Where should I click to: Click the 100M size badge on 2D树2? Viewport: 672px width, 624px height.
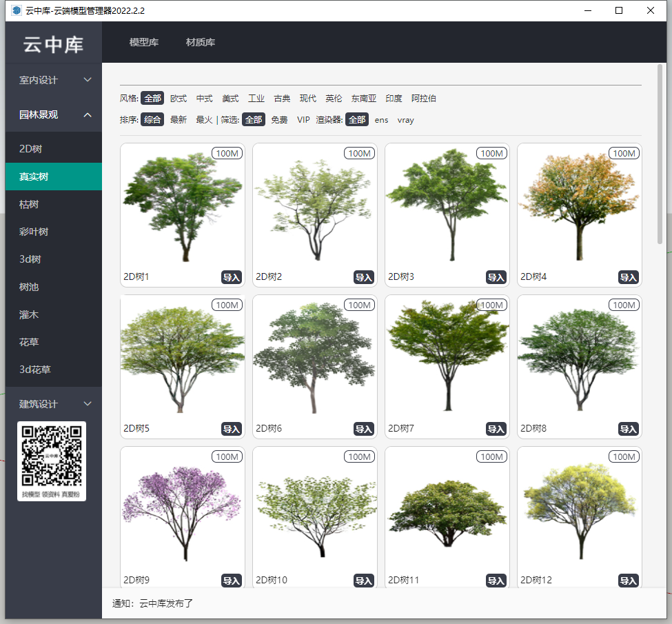tap(359, 154)
